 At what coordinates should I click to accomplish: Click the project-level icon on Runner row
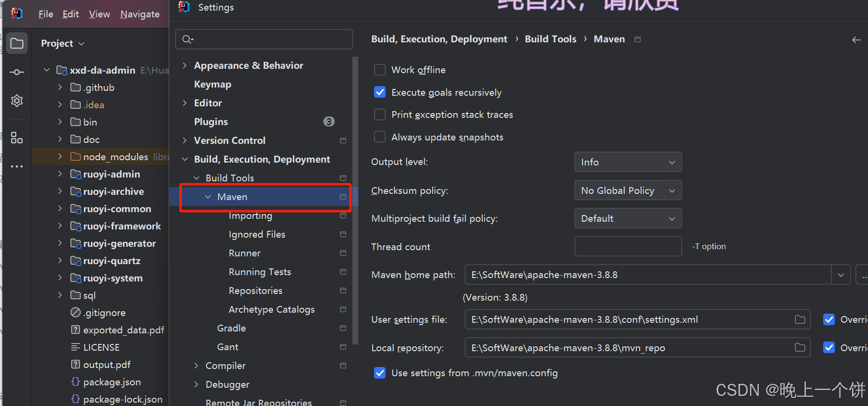[343, 253]
